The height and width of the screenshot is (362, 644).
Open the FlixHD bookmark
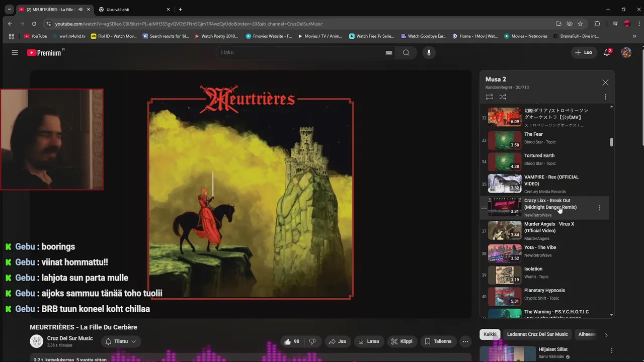coord(114,36)
